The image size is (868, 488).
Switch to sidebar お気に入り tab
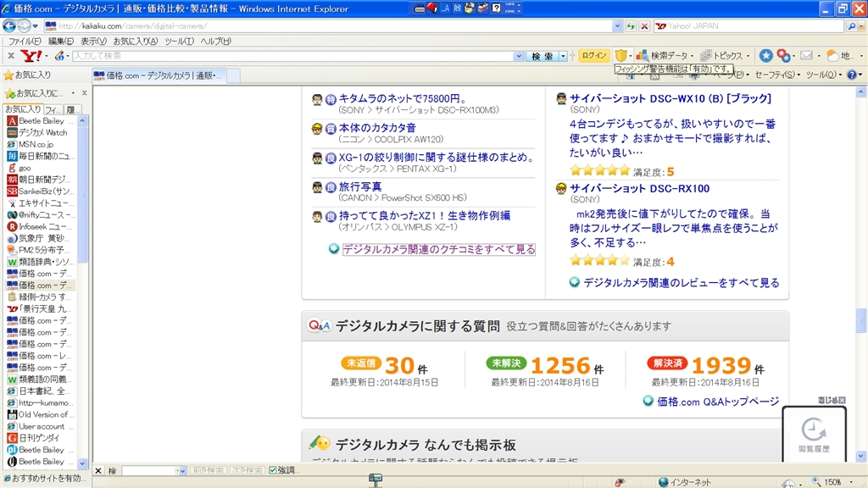pos(23,109)
